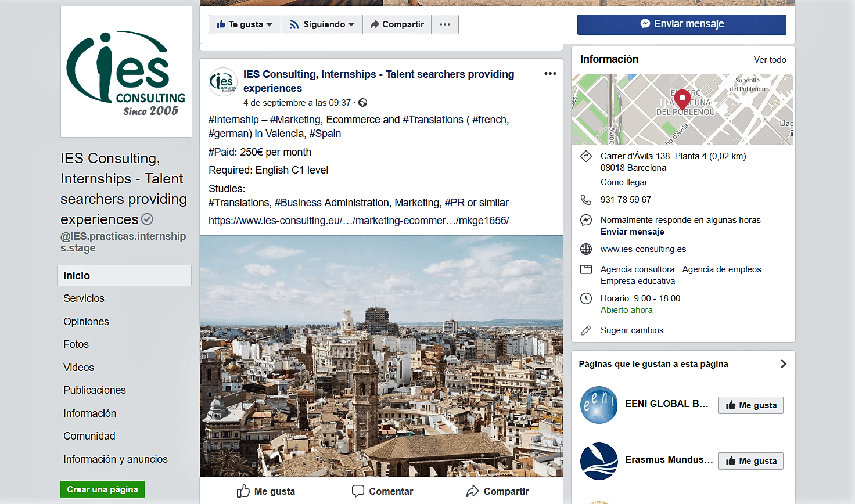Screen dimensions: 855x504
Task: Open the post options ellipsis menu
Action: [550, 74]
